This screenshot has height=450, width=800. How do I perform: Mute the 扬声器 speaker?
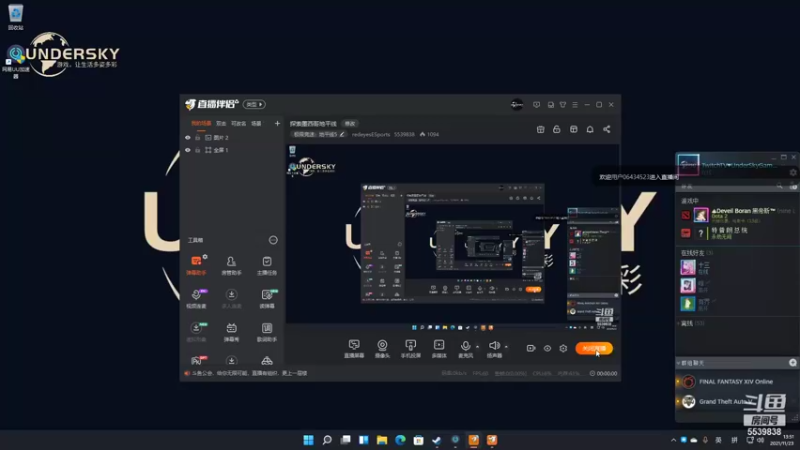coord(494,346)
